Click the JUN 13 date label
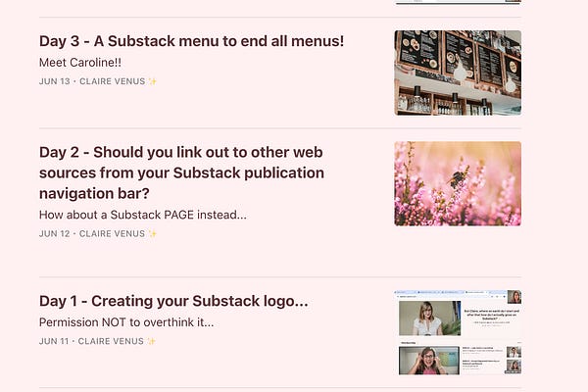 [54, 81]
